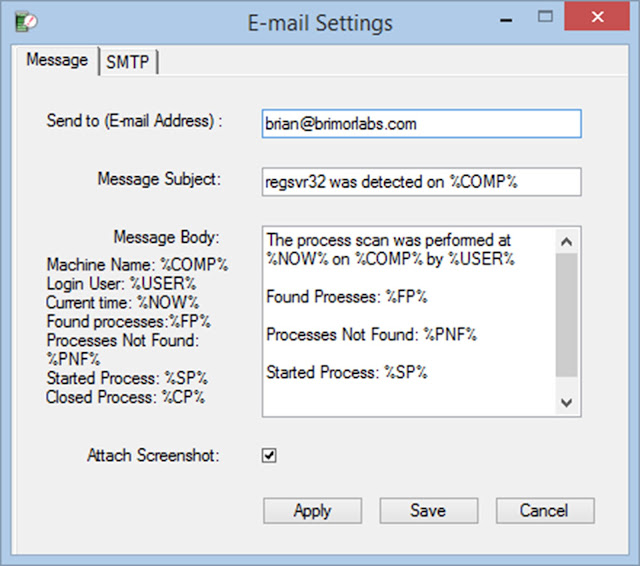
Task: Click the message body scrollbar thumb
Action: pyautogui.click(x=566, y=315)
